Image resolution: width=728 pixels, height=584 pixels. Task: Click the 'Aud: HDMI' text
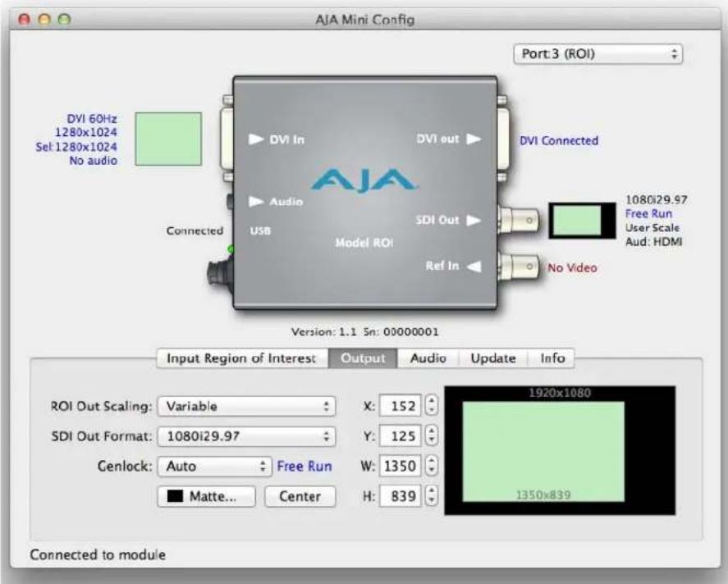click(653, 242)
